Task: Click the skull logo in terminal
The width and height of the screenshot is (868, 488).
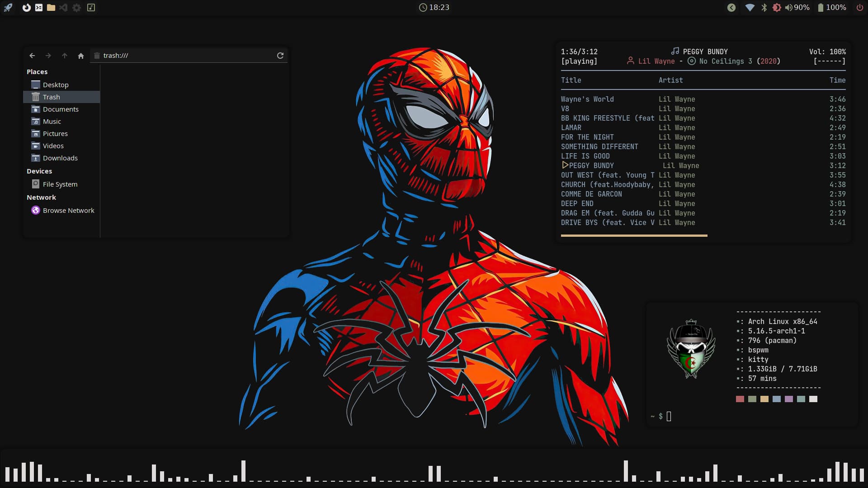Action: (x=691, y=349)
